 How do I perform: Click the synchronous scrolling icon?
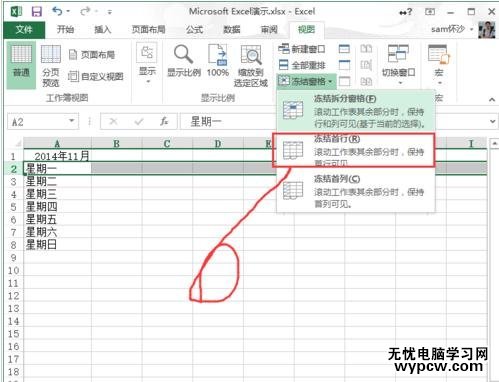pyautogui.click(x=366, y=65)
